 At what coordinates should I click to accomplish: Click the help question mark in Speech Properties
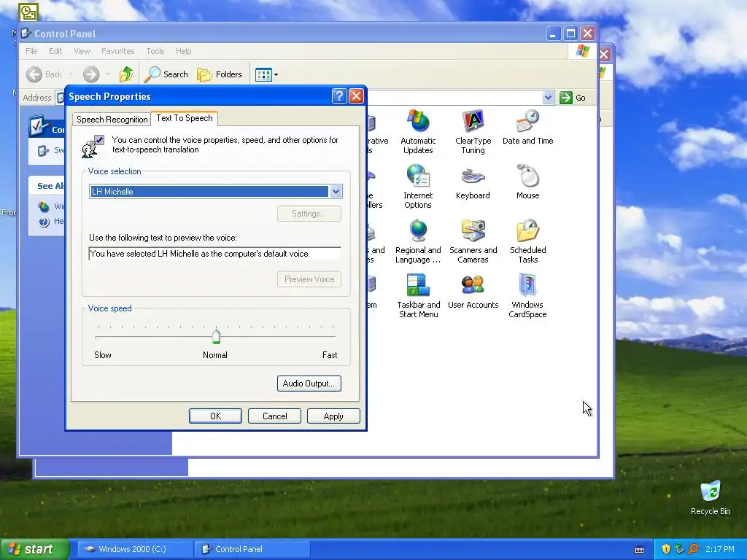coord(338,96)
